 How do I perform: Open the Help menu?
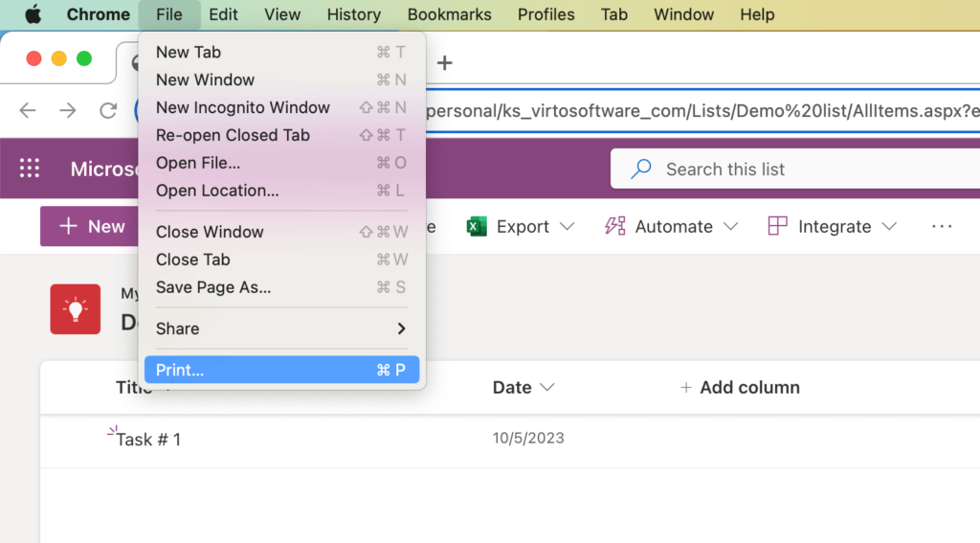point(757,13)
